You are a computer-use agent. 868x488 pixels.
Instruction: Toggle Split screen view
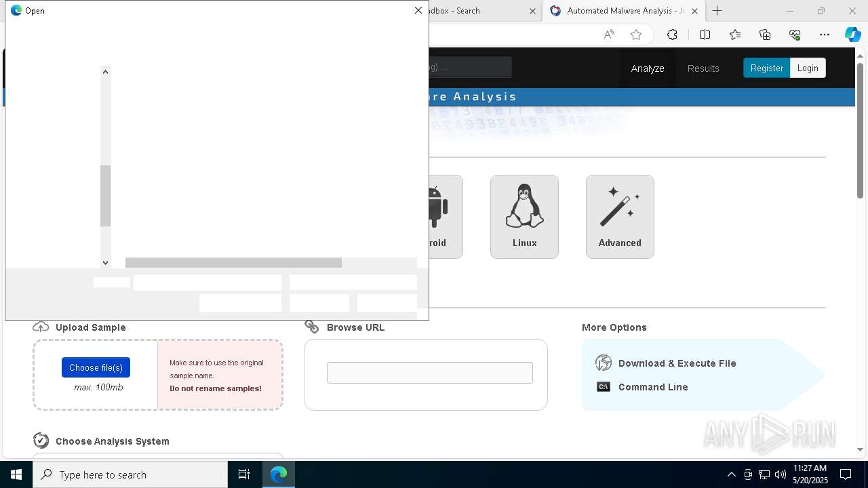tap(705, 35)
